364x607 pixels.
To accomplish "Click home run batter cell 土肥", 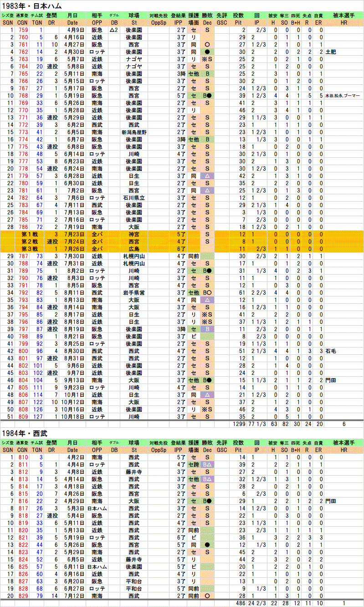I will pyautogui.click(x=331, y=52).
